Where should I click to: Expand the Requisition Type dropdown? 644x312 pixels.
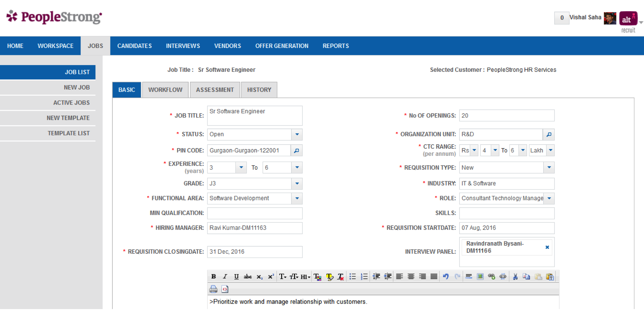point(549,167)
